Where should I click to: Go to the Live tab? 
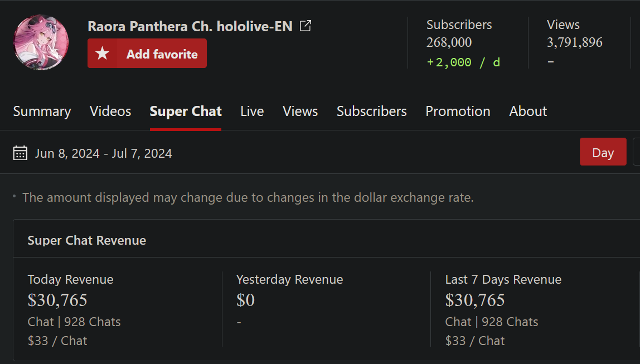pyautogui.click(x=252, y=111)
